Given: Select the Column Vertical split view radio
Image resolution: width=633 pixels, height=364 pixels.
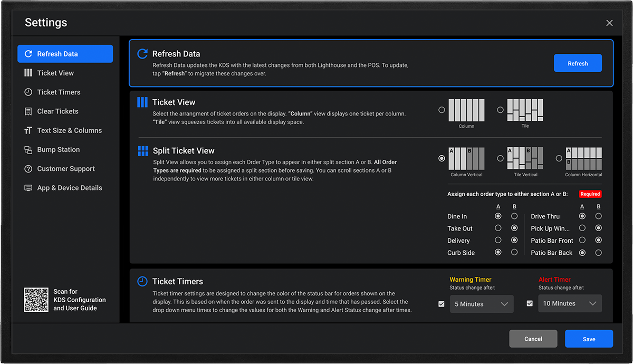Looking at the screenshot, I should 442,158.
